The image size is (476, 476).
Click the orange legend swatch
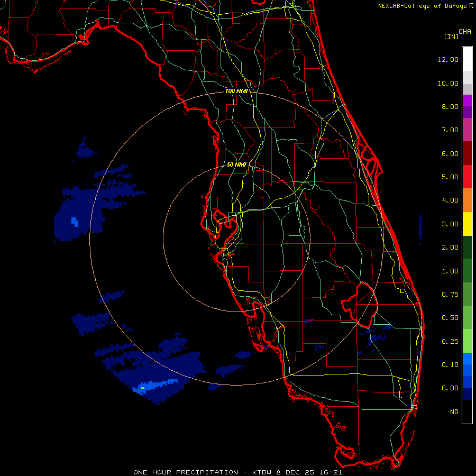[x=467, y=200]
